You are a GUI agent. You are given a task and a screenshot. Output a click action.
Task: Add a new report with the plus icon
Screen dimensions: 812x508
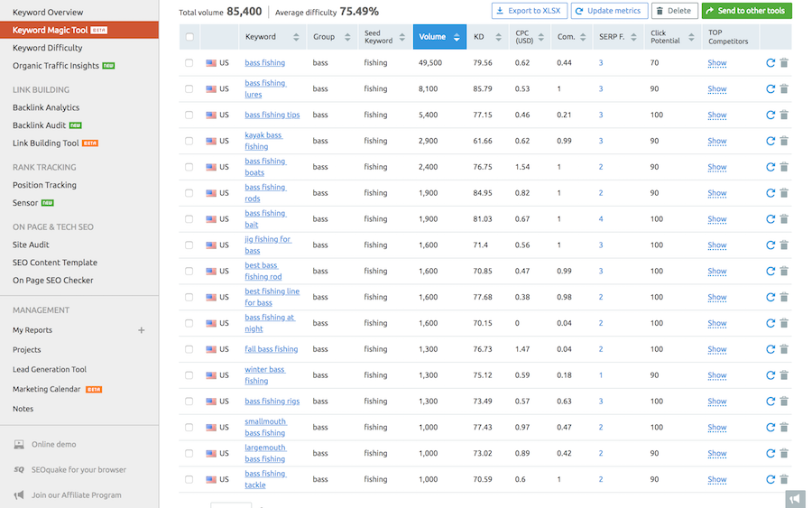click(142, 330)
